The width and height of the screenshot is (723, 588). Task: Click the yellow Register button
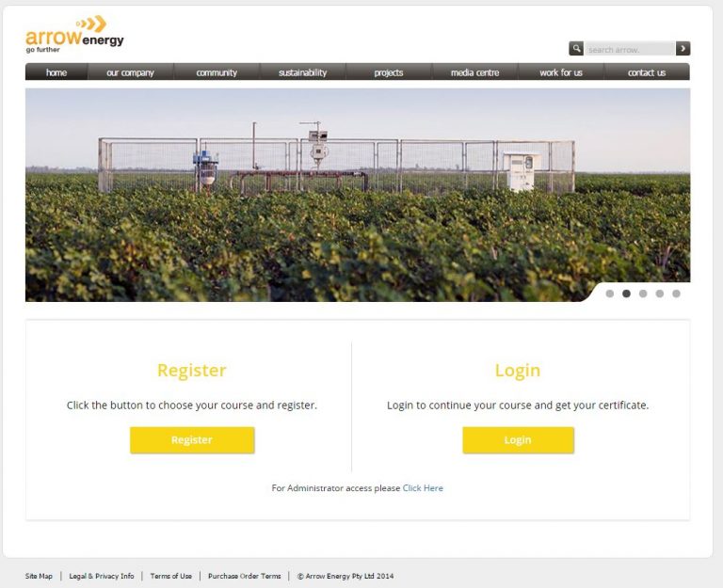(x=192, y=440)
